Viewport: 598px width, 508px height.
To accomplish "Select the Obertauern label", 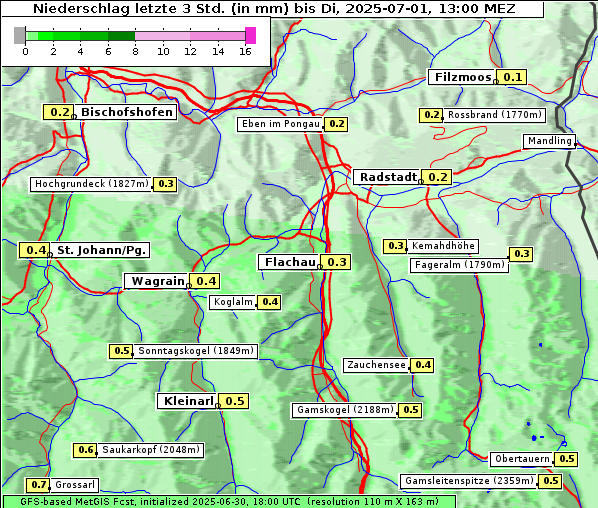I will pos(522,459).
